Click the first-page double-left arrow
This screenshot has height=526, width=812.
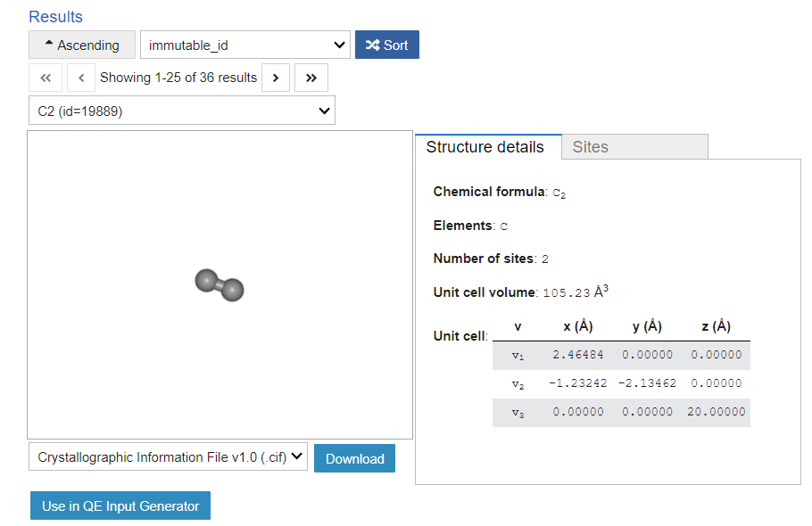46,78
